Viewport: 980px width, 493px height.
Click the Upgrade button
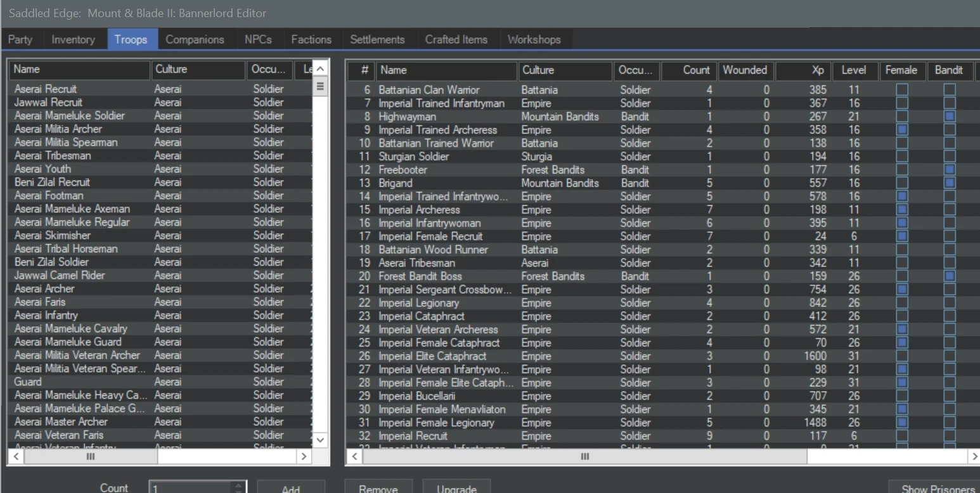click(x=456, y=486)
